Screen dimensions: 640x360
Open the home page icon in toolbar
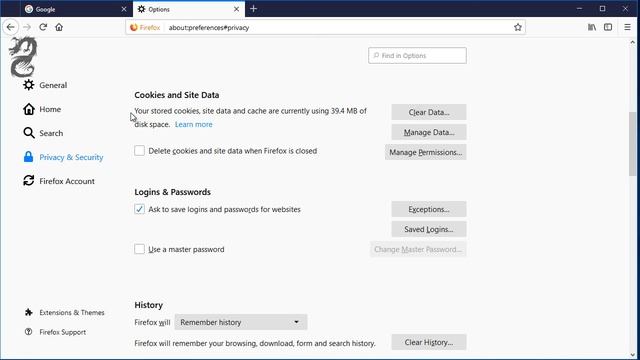(x=59, y=27)
